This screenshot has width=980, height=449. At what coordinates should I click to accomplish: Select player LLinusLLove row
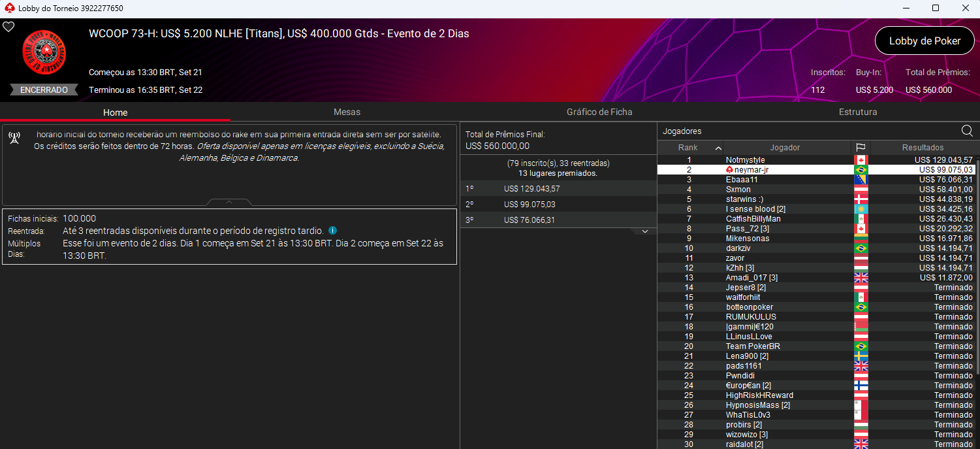[x=816, y=337]
